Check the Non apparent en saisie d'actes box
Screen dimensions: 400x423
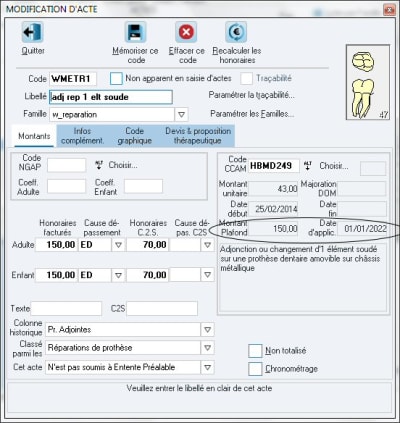pos(116,79)
